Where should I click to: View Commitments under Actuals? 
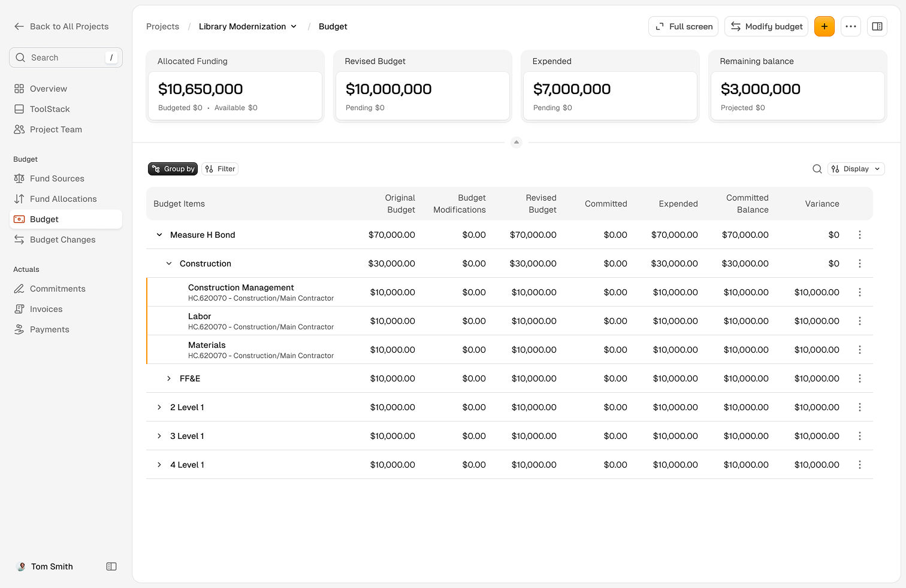[56, 289]
